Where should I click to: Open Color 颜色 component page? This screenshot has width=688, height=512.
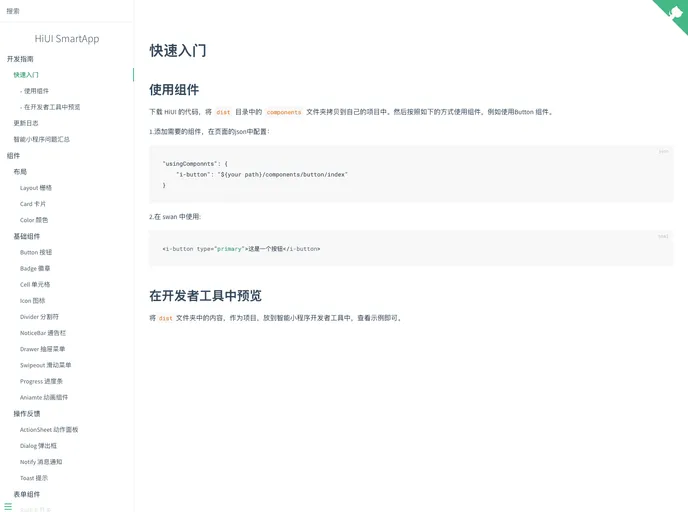point(34,220)
